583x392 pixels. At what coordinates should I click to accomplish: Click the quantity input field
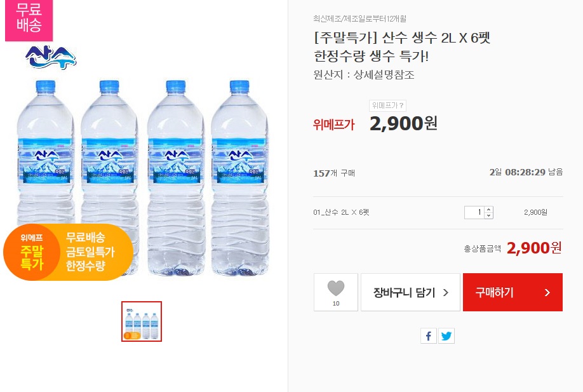(474, 212)
